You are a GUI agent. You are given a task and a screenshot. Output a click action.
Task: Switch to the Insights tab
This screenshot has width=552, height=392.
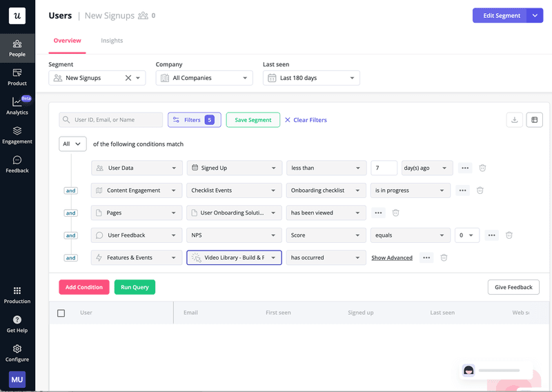click(112, 41)
